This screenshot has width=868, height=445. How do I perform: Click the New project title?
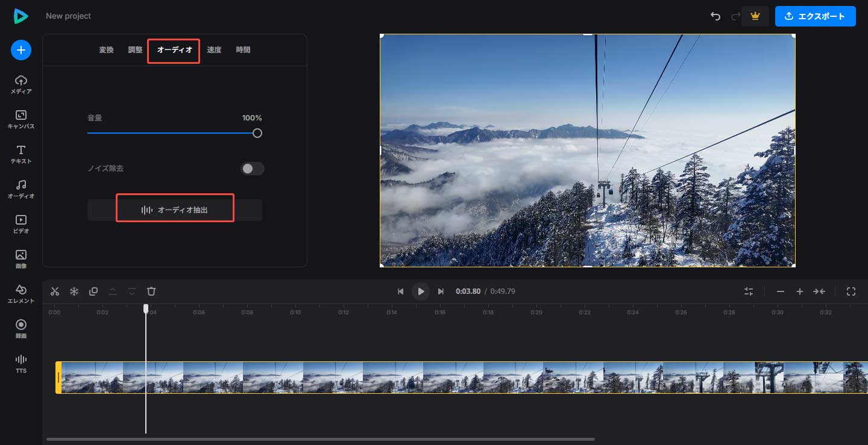pyautogui.click(x=69, y=16)
